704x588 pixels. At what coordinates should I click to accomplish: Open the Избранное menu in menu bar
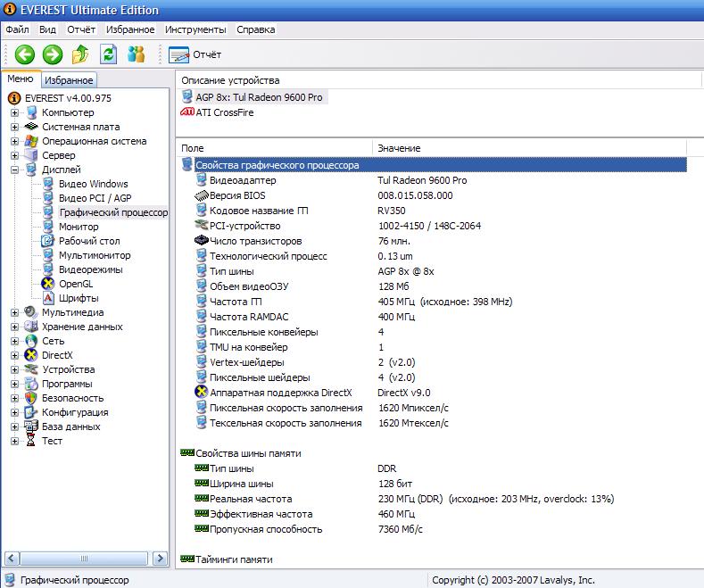[130, 29]
